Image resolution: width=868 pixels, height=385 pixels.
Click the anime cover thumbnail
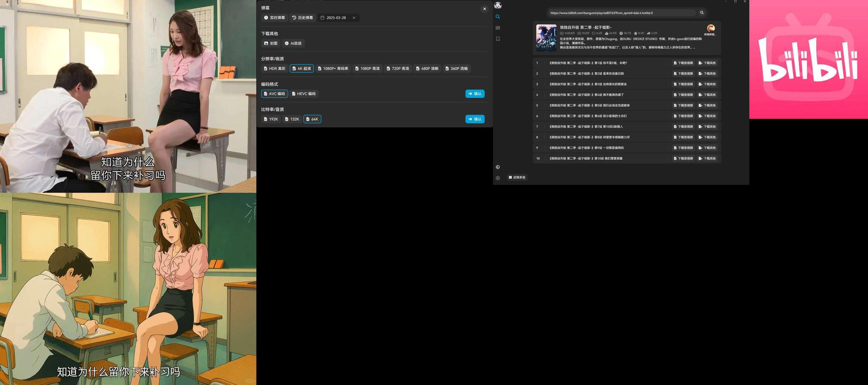click(x=546, y=38)
